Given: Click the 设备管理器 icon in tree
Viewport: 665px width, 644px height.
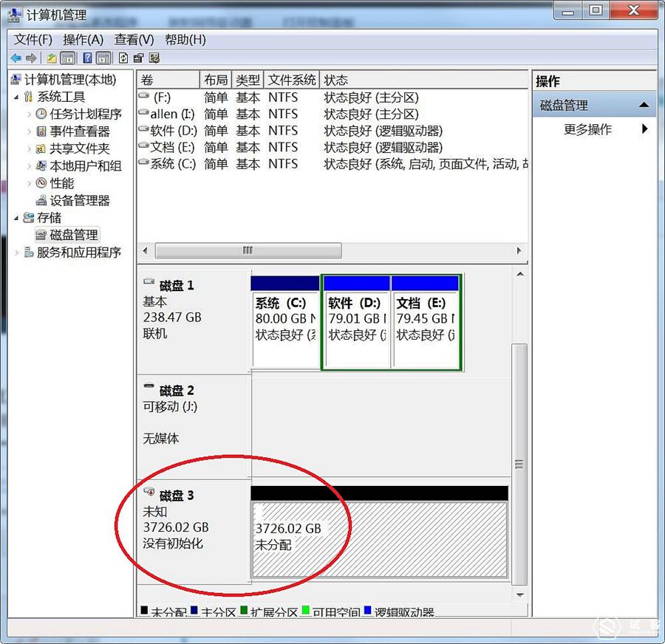Looking at the screenshot, I should (41, 200).
